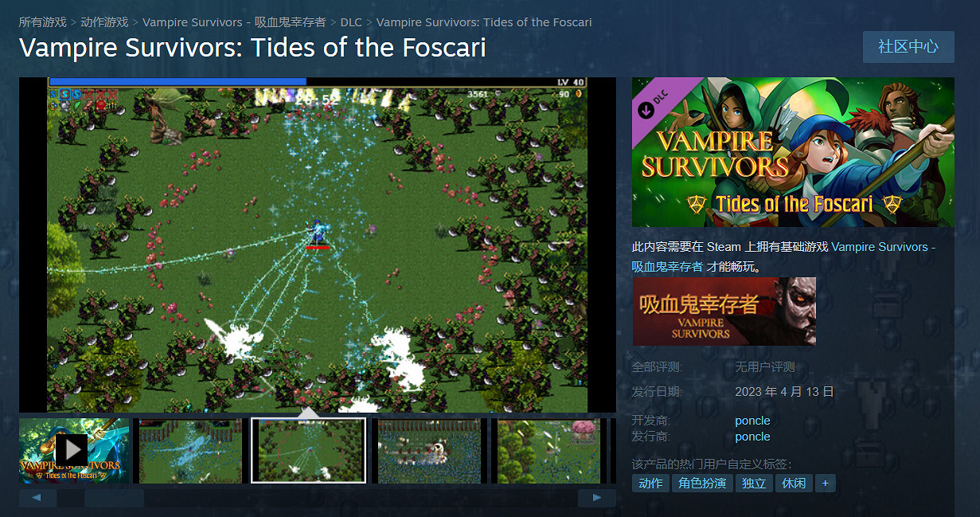Image resolution: width=980 pixels, height=517 pixels.
Task: Select second screenshot thumbnail with blue effects
Action: (189, 451)
